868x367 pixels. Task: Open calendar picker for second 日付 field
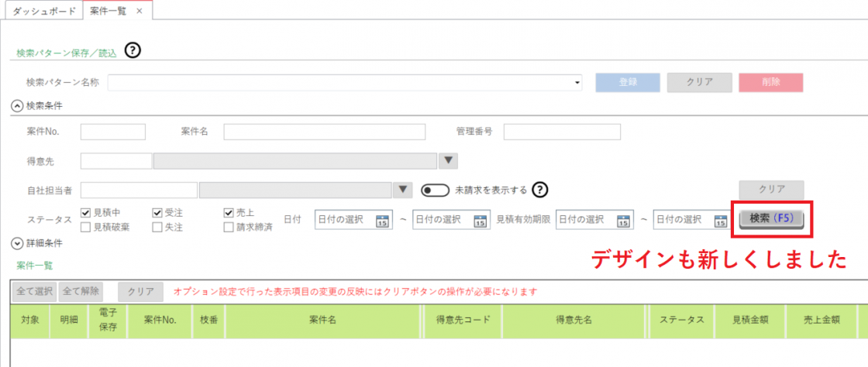[479, 221]
